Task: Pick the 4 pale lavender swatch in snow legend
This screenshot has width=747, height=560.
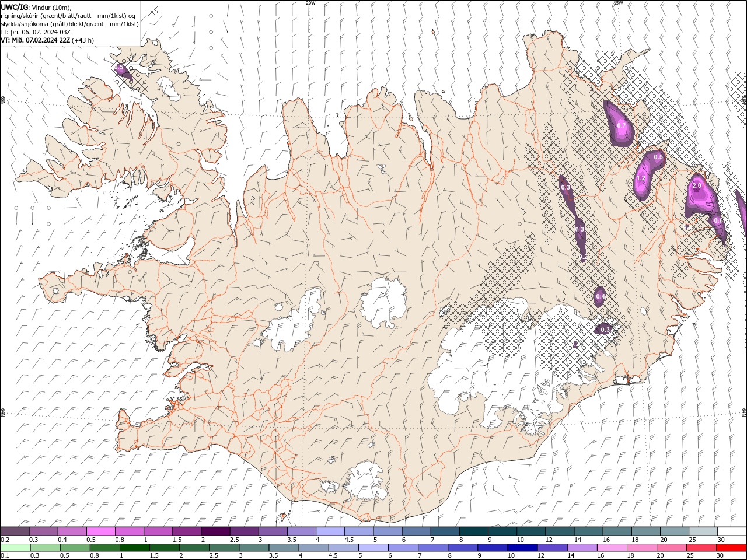Action: 330,531
